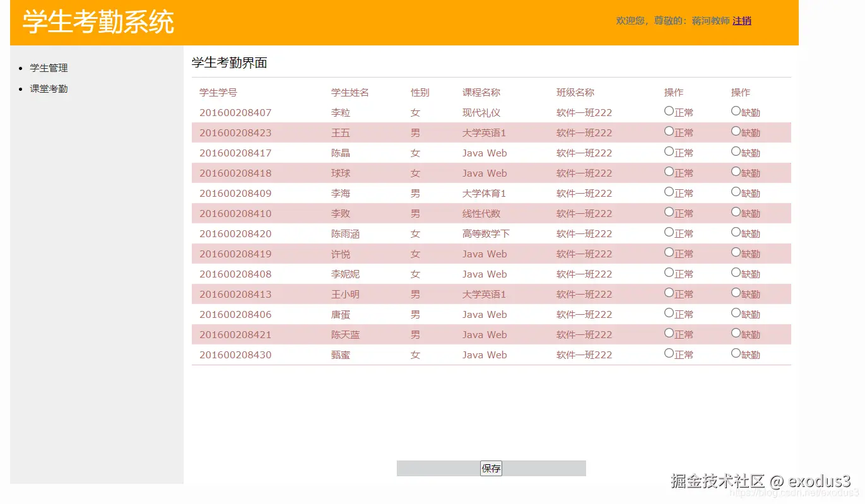Mark 许悦 as 缺勤
The image size is (865, 504).
(736, 252)
